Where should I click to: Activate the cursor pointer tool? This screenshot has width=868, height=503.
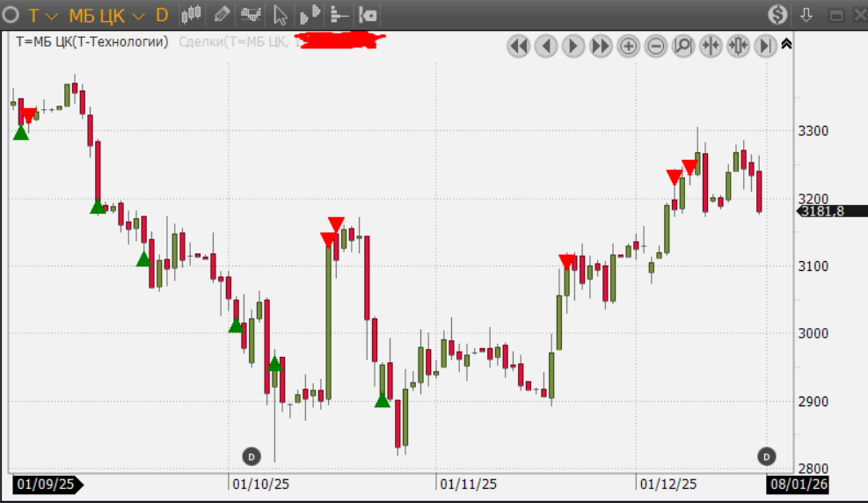(281, 15)
